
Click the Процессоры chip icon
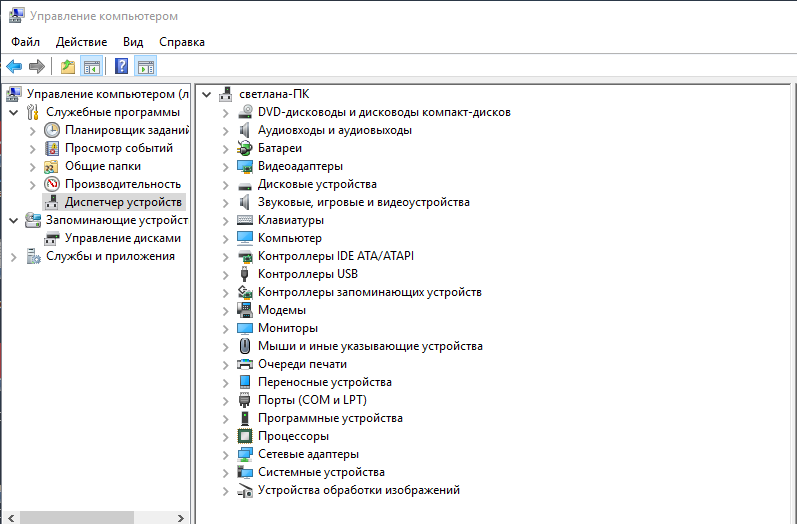(x=245, y=436)
